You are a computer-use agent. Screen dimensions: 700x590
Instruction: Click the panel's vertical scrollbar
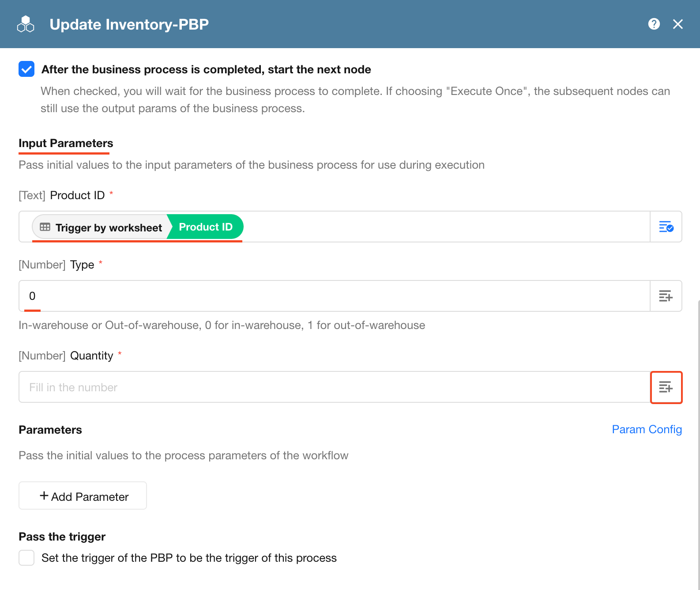[698, 442]
